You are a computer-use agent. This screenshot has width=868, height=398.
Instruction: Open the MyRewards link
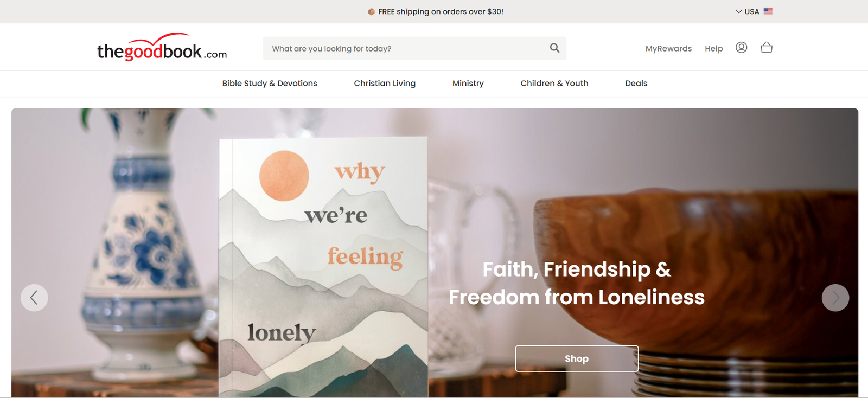click(668, 48)
